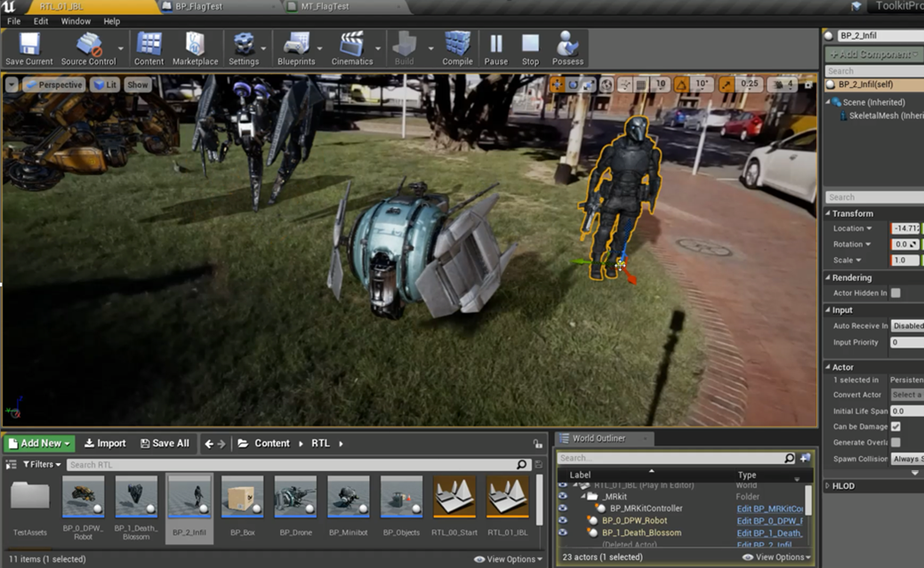Viewport: 924px width, 568px height.
Task: Toggle visibility eye of _MRkit folder
Action: click(x=563, y=496)
